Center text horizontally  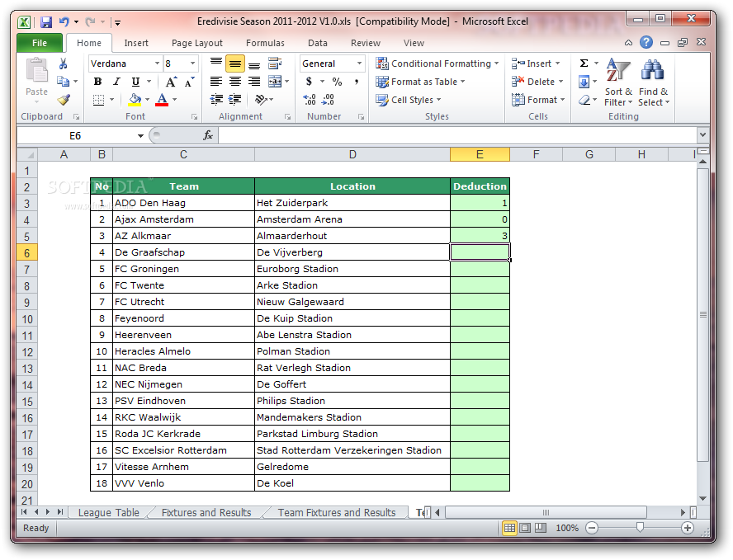coord(235,82)
